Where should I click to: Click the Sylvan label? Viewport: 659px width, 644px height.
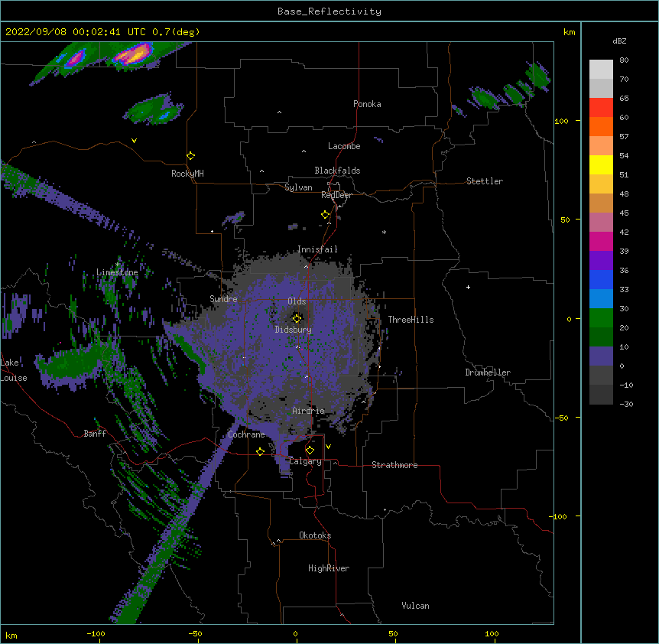298,187
